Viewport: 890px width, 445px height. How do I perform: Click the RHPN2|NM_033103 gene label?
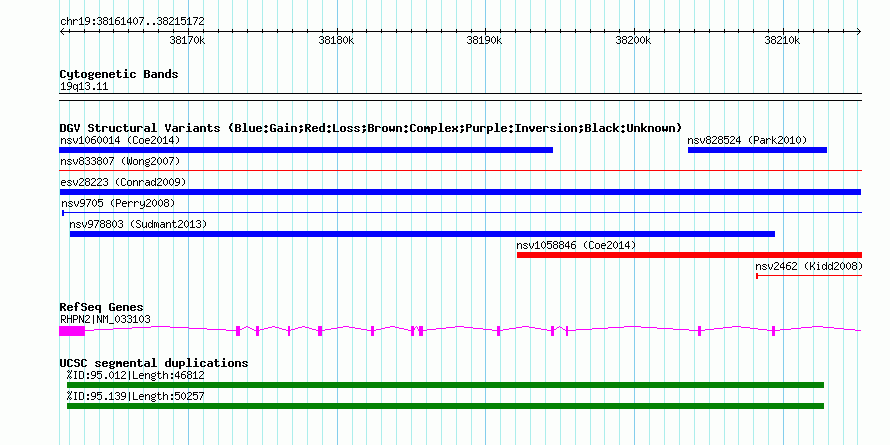coord(106,320)
